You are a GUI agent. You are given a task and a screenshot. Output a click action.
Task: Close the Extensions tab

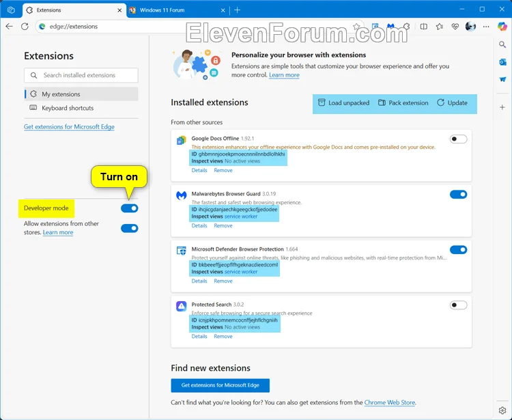119,10
